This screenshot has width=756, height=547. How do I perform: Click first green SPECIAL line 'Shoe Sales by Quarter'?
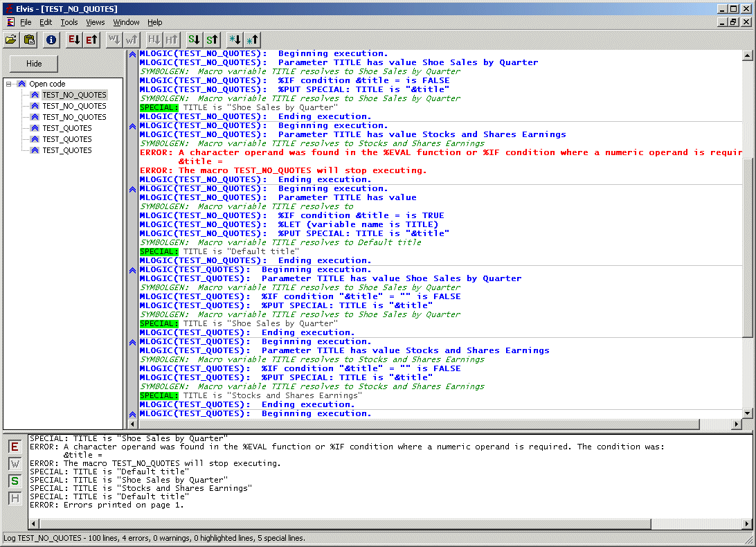pyautogui.click(x=239, y=107)
